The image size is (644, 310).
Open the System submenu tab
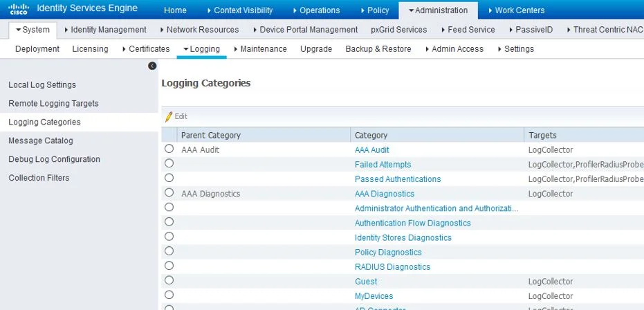[x=33, y=30]
